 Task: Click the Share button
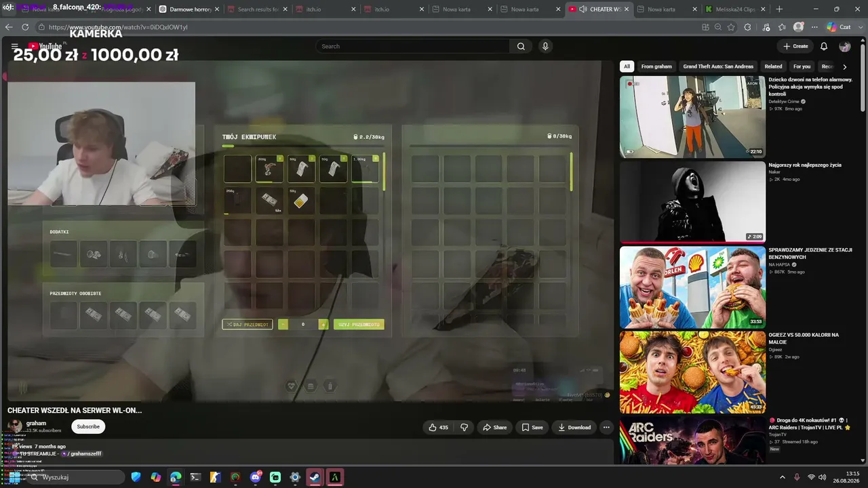coord(494,427)
